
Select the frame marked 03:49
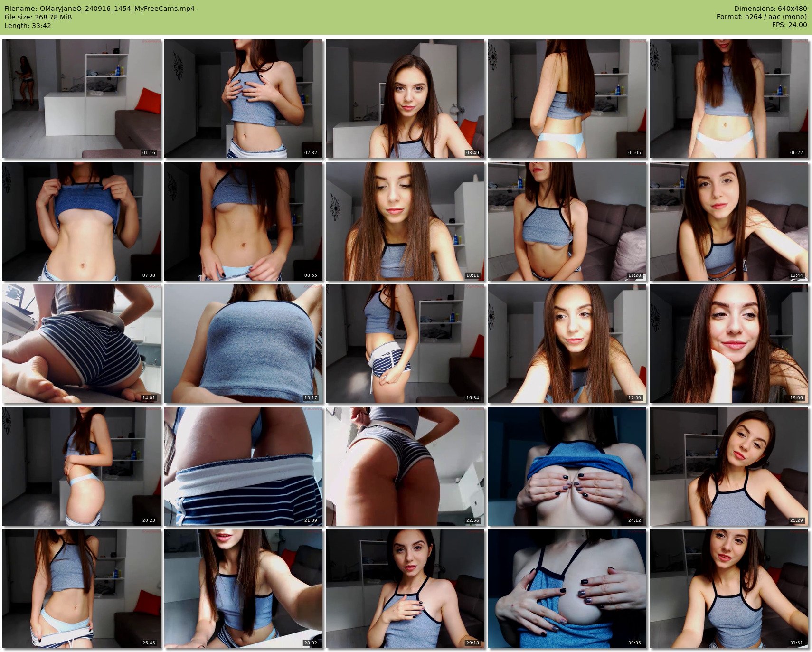[405, 99]
